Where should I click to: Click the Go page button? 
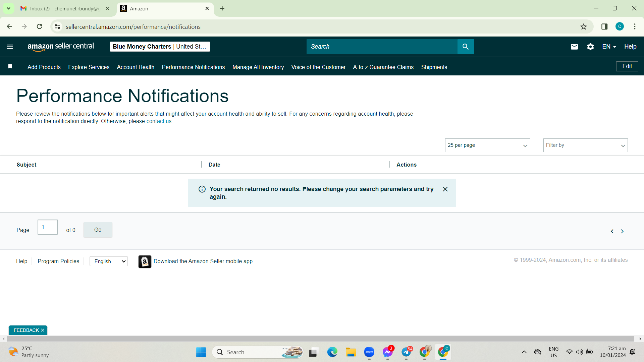(x=98, y=230)
